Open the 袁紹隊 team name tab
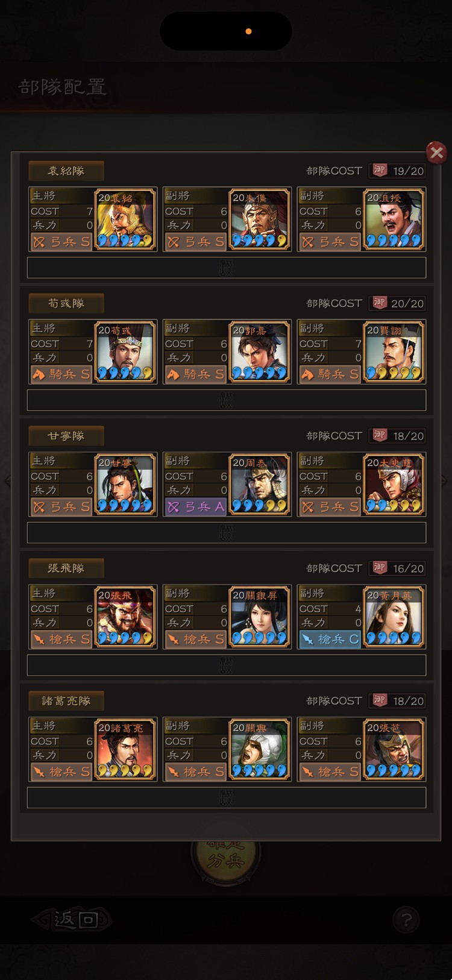452x980 pixels. pyautogui.click(x=66, y=171)
